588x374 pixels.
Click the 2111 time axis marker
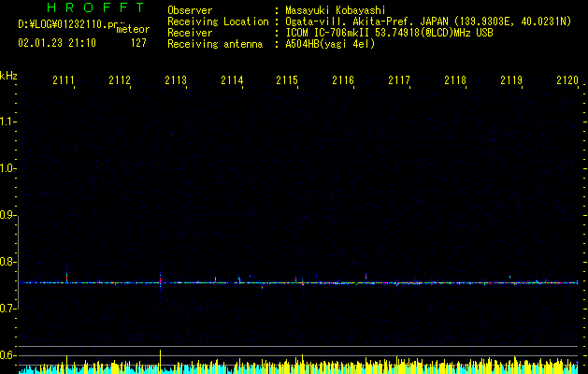pyautogui.click(x=64, y=80)
